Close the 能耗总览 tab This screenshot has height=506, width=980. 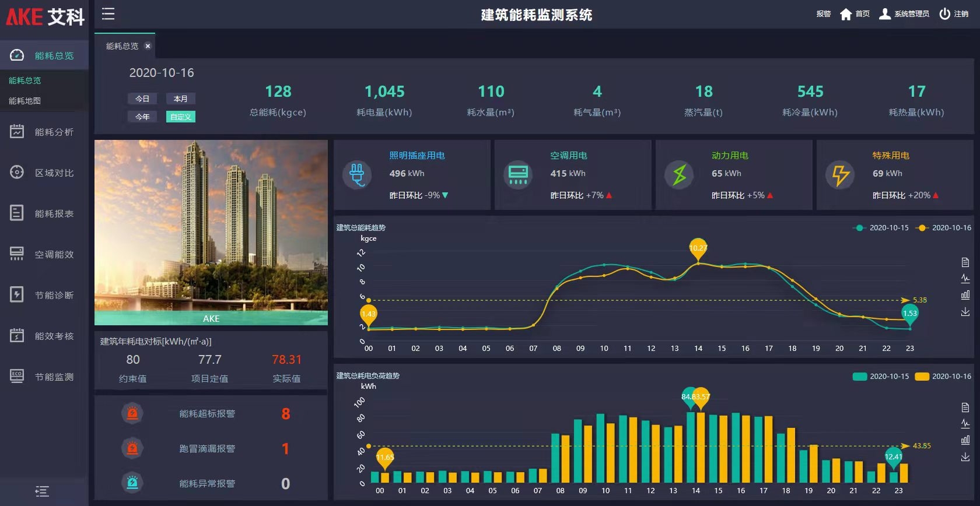pyautogui.click(x=148, y=46)
